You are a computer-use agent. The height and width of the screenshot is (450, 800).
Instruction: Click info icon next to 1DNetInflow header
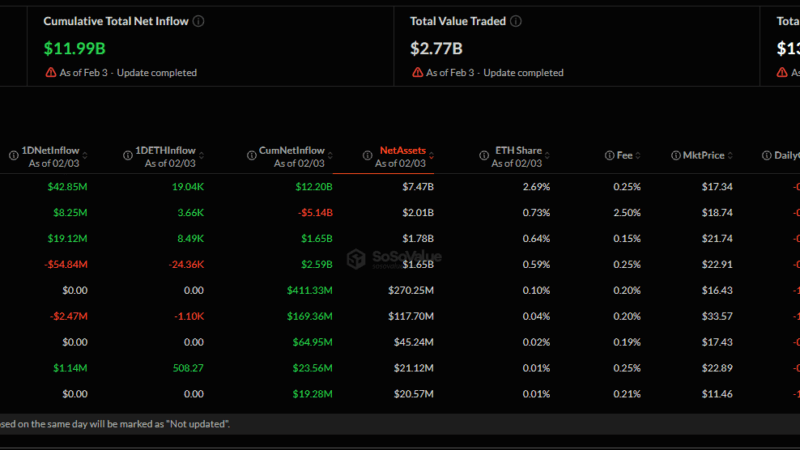(x=14, y=156)
